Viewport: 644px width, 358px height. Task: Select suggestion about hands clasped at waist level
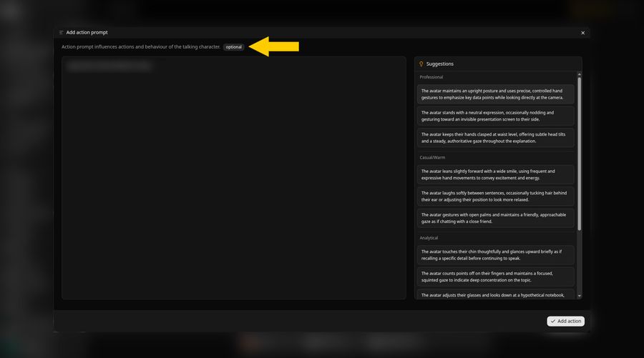pos(496,138)
